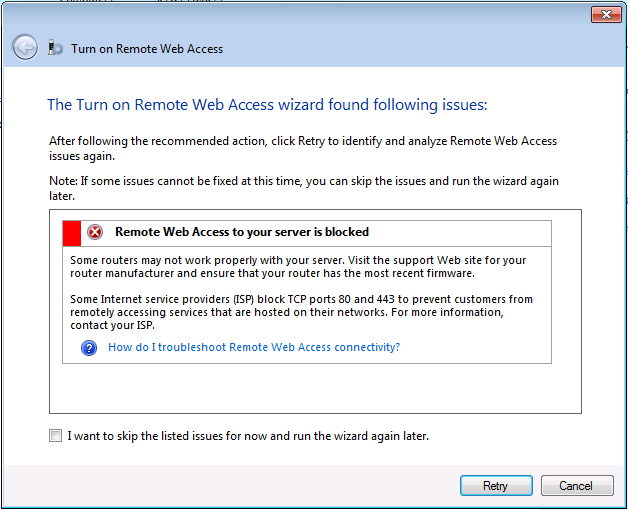Click the red severity color block
The image size is (628, 510).
coord(71,232)
